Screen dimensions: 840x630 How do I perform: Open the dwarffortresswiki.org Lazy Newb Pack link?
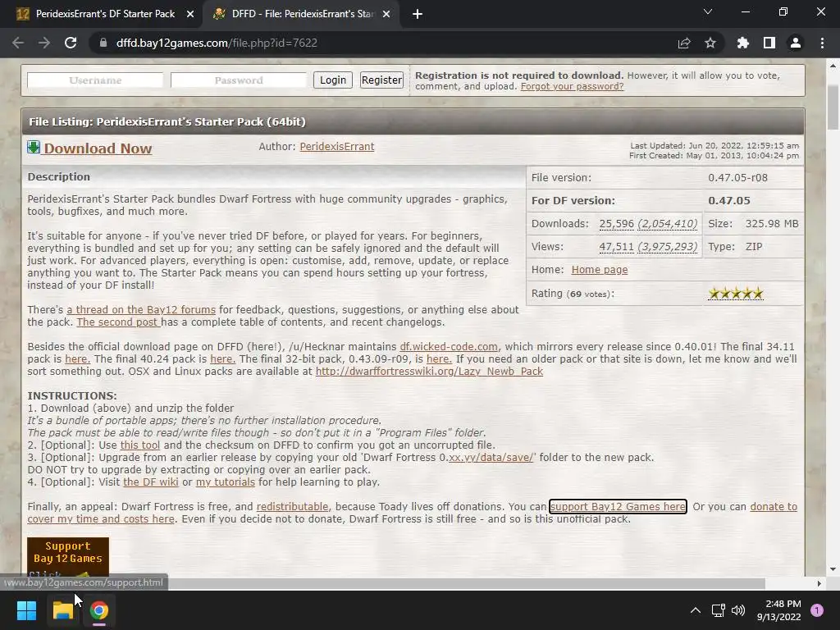[x=429, y=372]
